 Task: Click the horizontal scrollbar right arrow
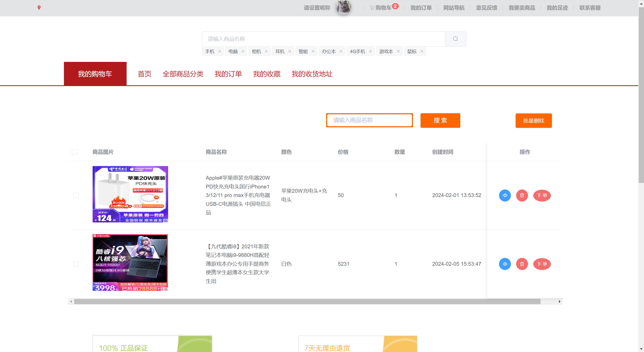click(x=559, y=301)
